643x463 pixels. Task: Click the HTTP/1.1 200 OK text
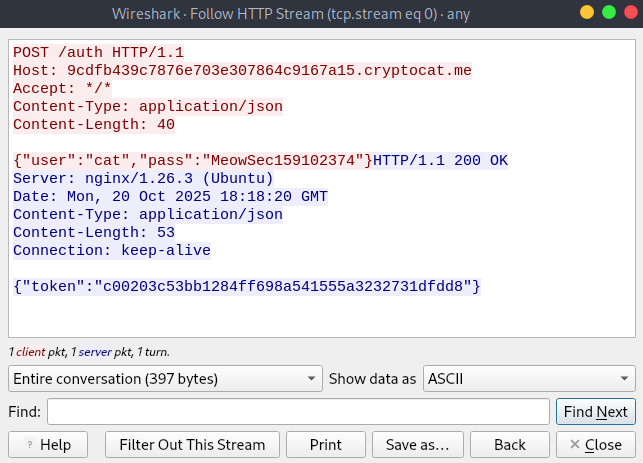[440, 160]
